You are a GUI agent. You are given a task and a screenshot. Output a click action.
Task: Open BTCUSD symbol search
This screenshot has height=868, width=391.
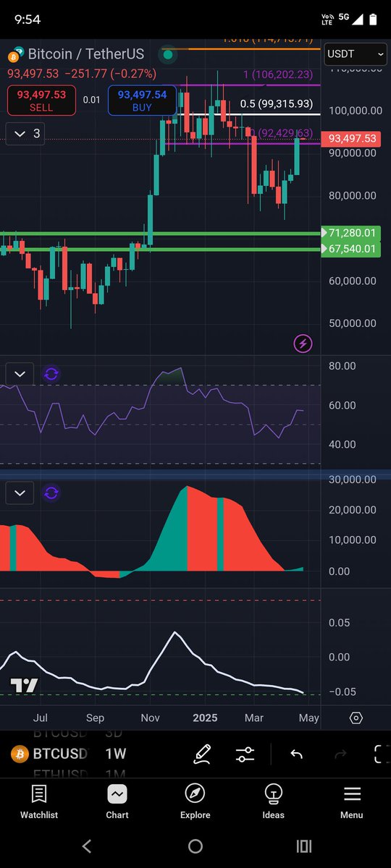(59, 754)
